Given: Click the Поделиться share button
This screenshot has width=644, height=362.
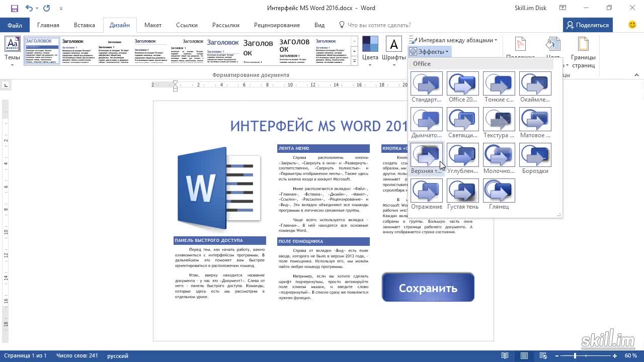Looking at the screenshot, I should pos(588,25).
